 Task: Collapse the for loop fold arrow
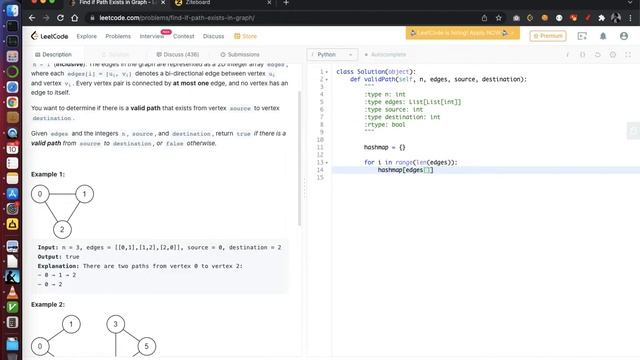pos(327,163)
